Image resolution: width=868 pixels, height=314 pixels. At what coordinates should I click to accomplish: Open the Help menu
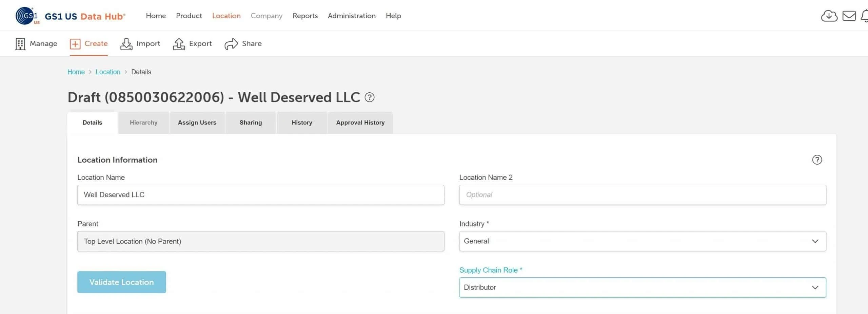(393, 16)
